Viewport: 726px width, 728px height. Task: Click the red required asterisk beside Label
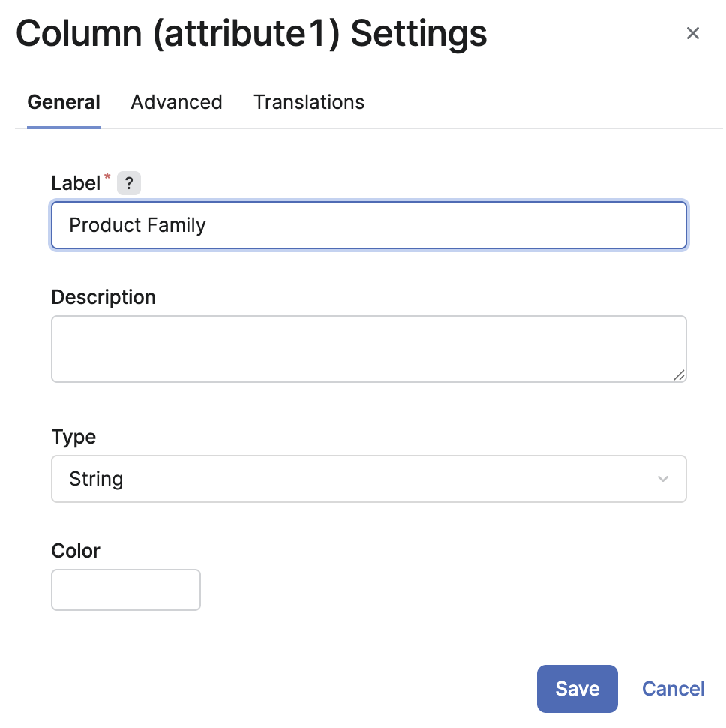(107, 178)
